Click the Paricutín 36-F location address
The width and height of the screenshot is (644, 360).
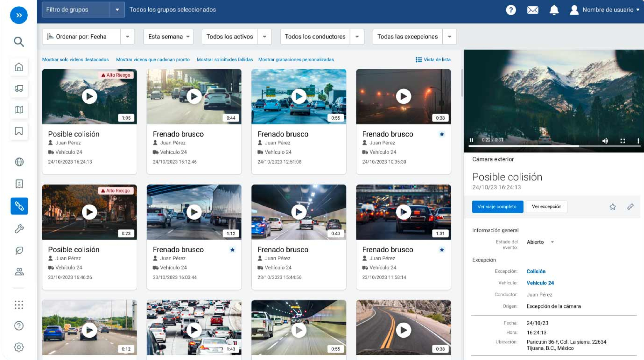point(566,345)
